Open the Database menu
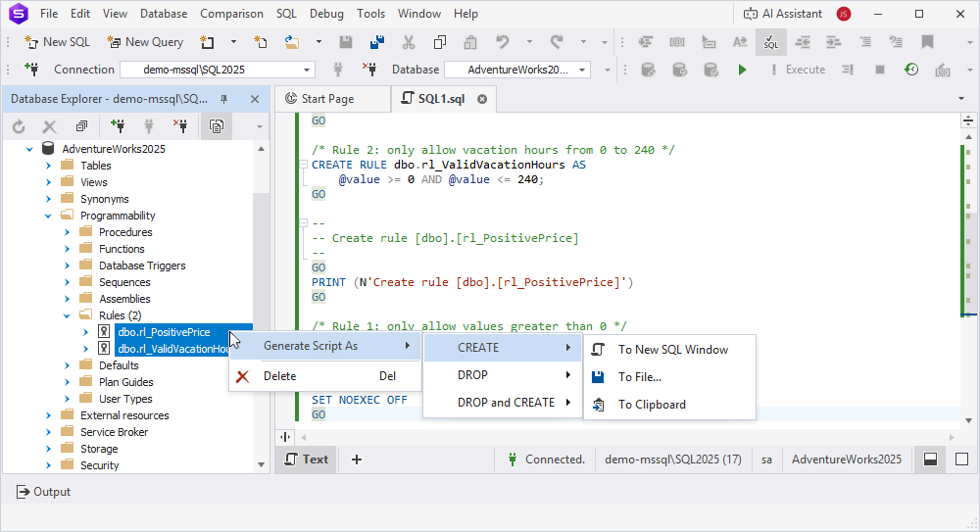This screenshot has height=532, width=980. [x=164, y=14]
